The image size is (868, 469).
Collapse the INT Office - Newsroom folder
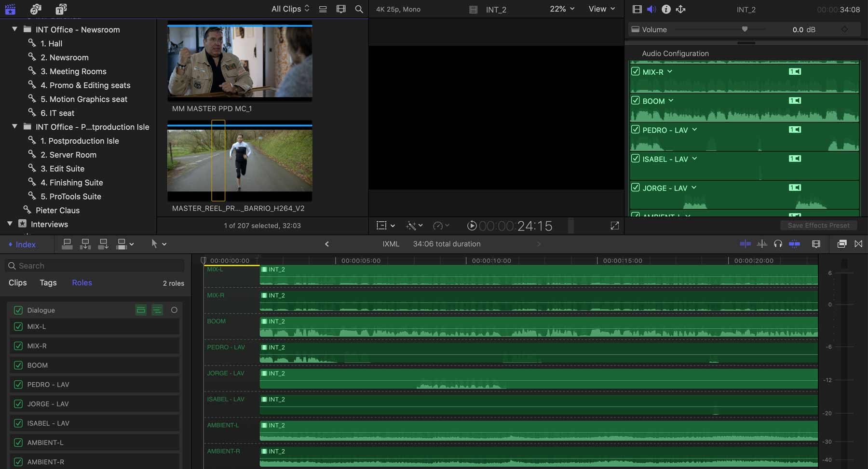(x=14, y=29)
